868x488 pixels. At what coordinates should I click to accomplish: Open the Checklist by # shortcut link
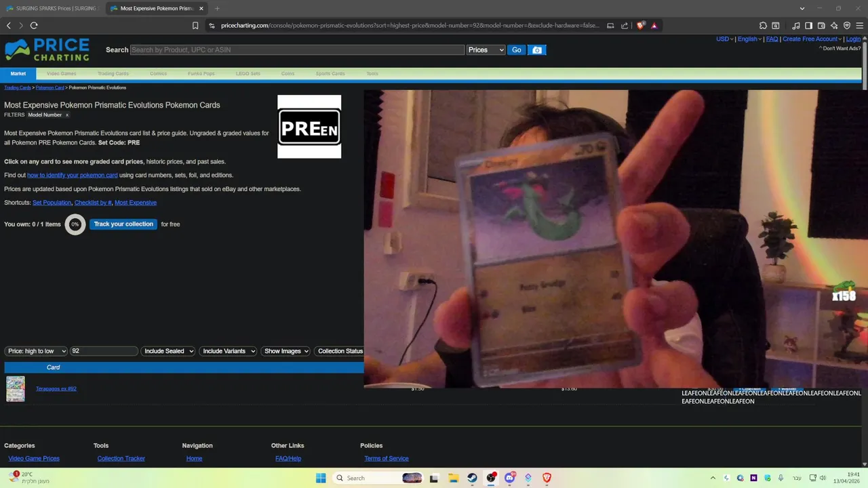[x=93, y=203]
